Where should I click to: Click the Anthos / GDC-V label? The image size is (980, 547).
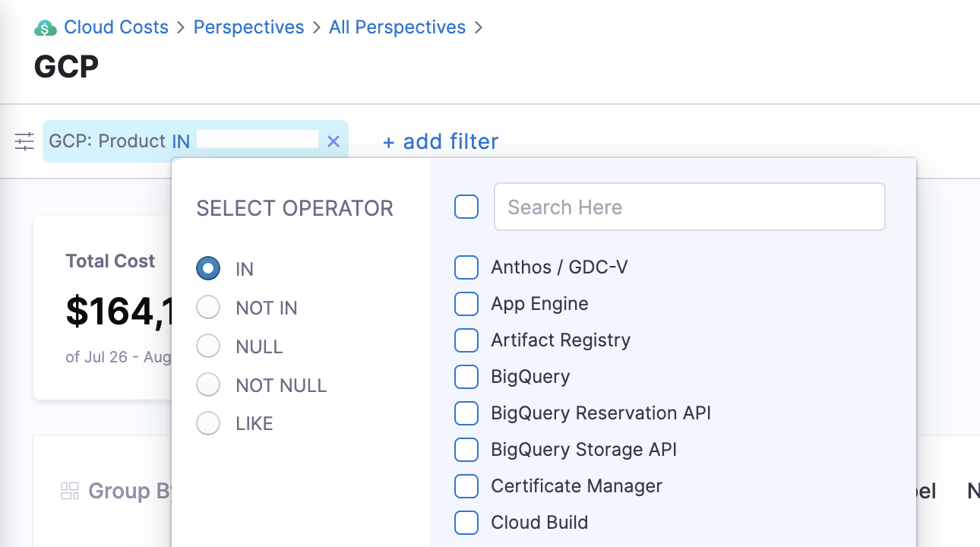pyautogui.click(x=560, y=267)
